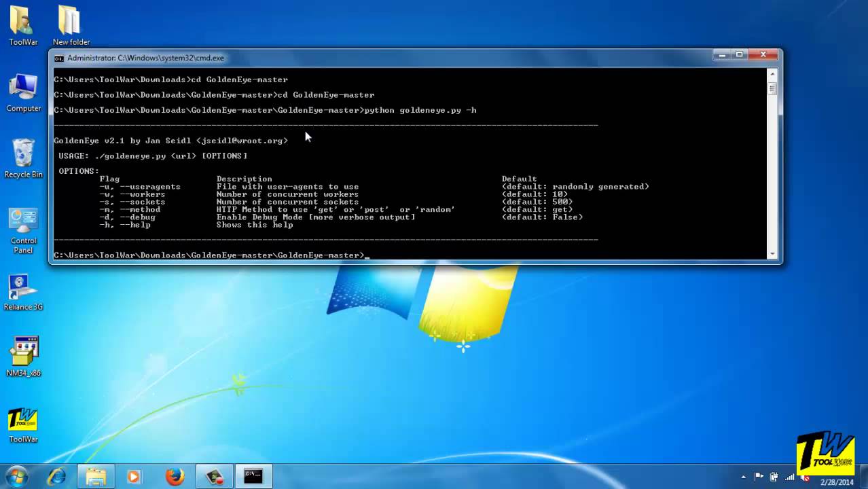868x489 pixels.
Task: Open the Control Panel desktop shortcut
Action: (23, 231)
